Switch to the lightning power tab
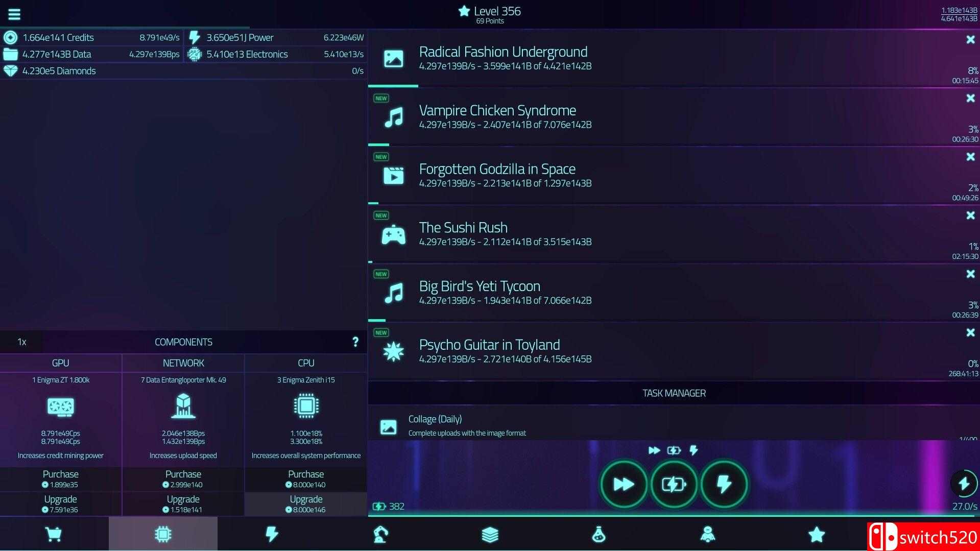 (x=272, y=534)
